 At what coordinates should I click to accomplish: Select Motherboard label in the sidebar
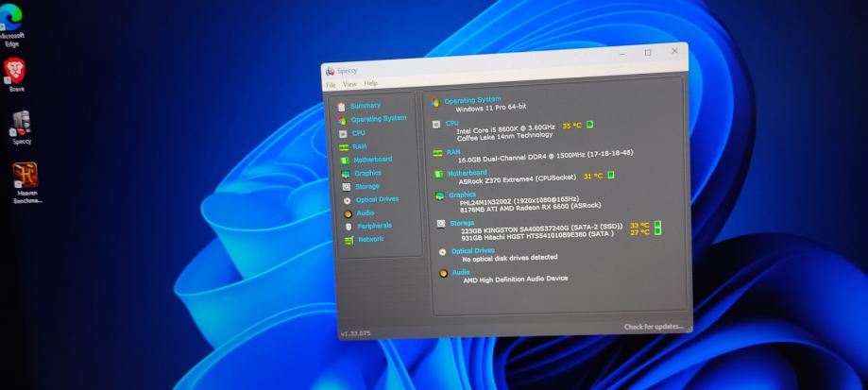point(373,160)
